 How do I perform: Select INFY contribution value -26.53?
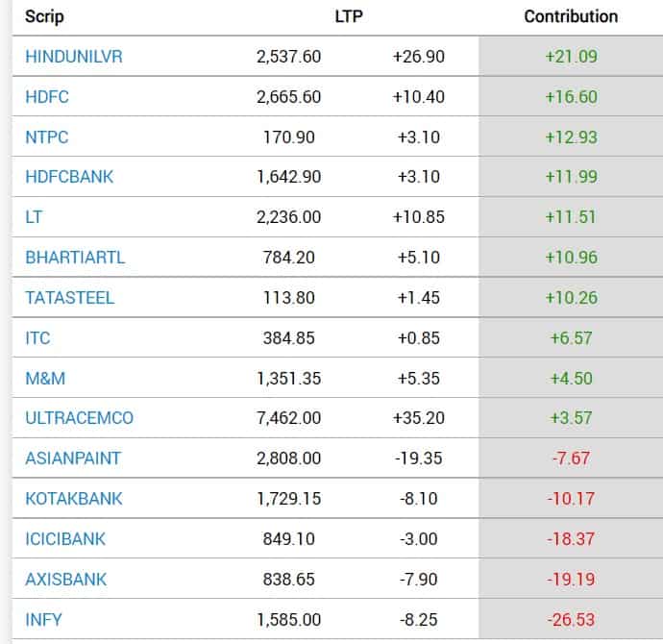[x=571, y=620]
